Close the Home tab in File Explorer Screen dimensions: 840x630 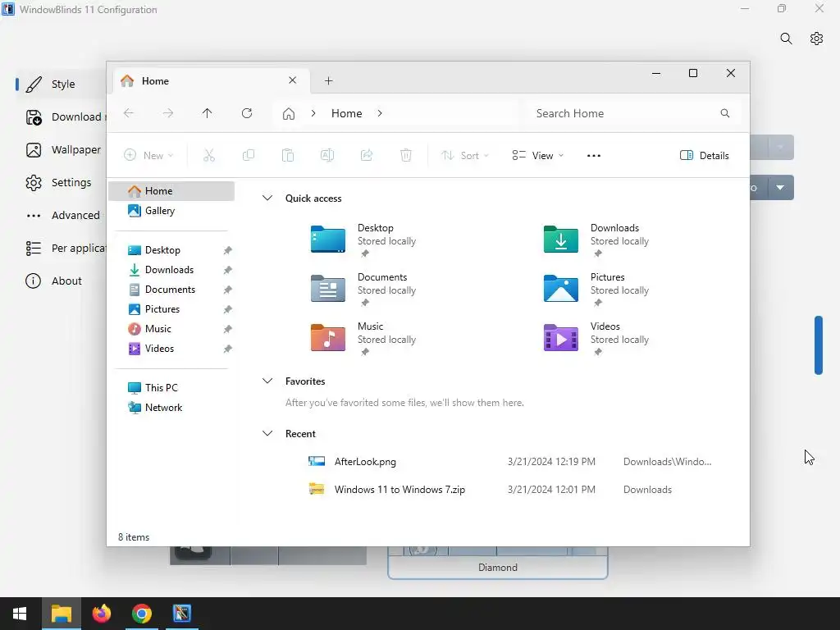[293, 80]
